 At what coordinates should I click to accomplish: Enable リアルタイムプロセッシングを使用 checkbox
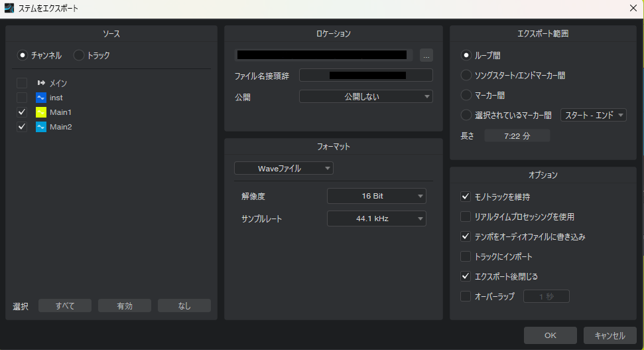click(466, 217)
